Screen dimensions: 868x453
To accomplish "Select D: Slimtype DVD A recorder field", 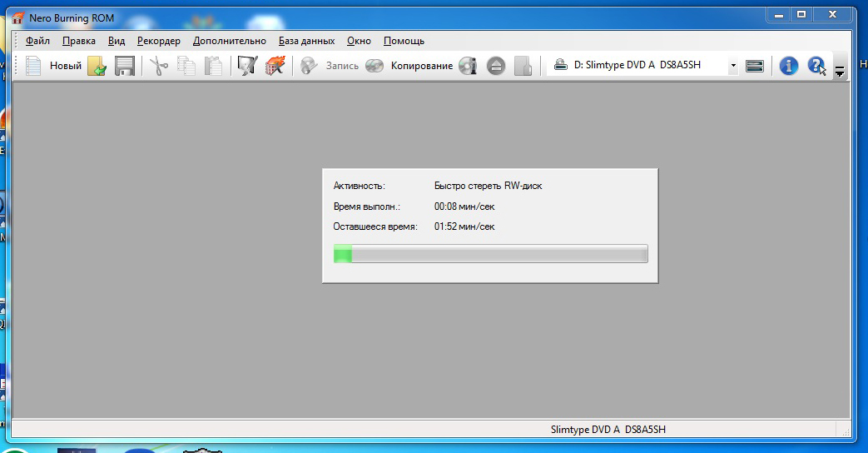I will point(642,65).
